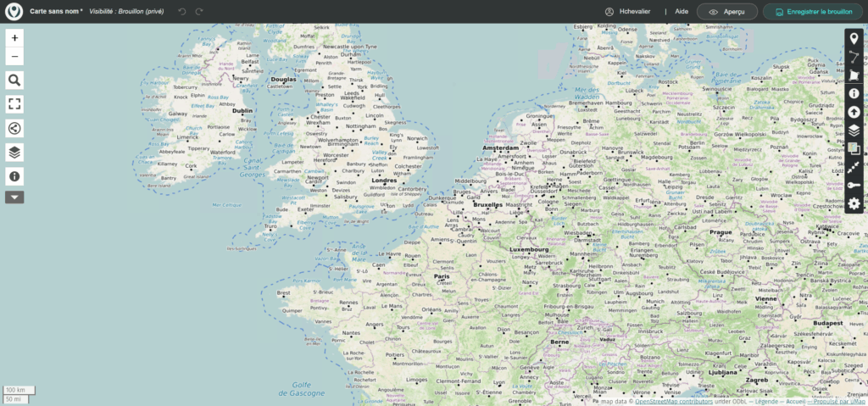Click the Budapest label on map

click(827, 322)
